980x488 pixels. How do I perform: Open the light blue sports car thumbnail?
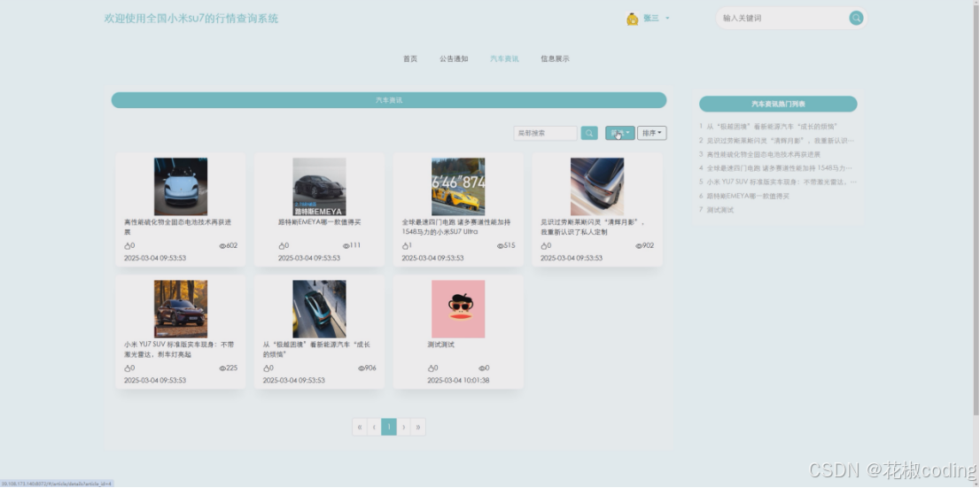[x=181, y=187]
